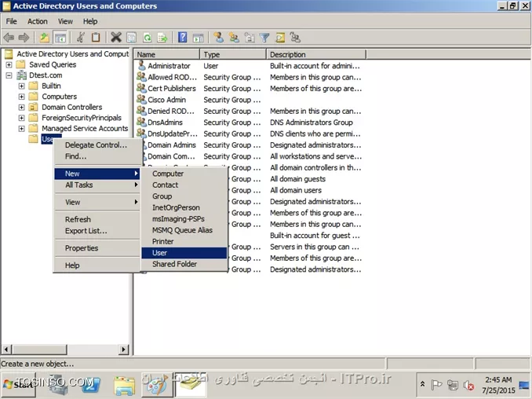Create new organizational unit via toolbar icon

pyautogui.click(x=250, y=38)
